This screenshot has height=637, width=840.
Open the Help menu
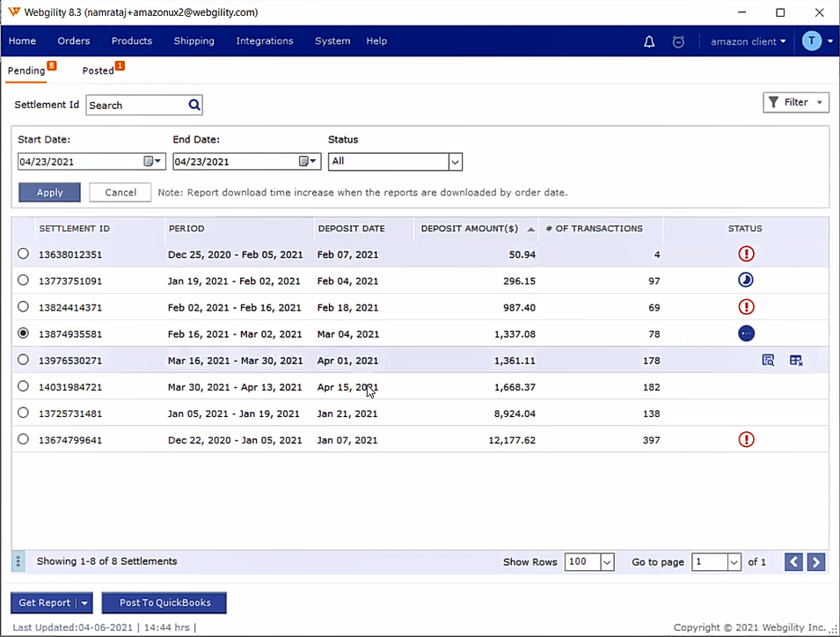click(x=376, y=41)
